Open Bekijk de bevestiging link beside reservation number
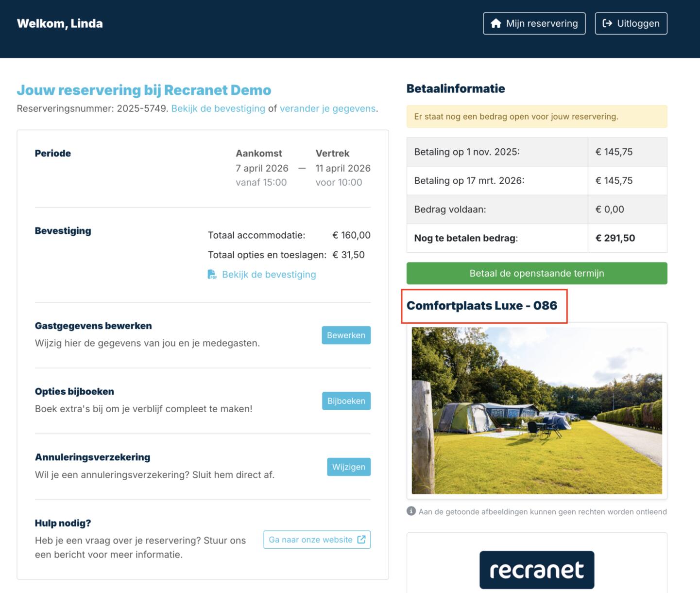Screen dimensions: 700x593 pos(218,108)
